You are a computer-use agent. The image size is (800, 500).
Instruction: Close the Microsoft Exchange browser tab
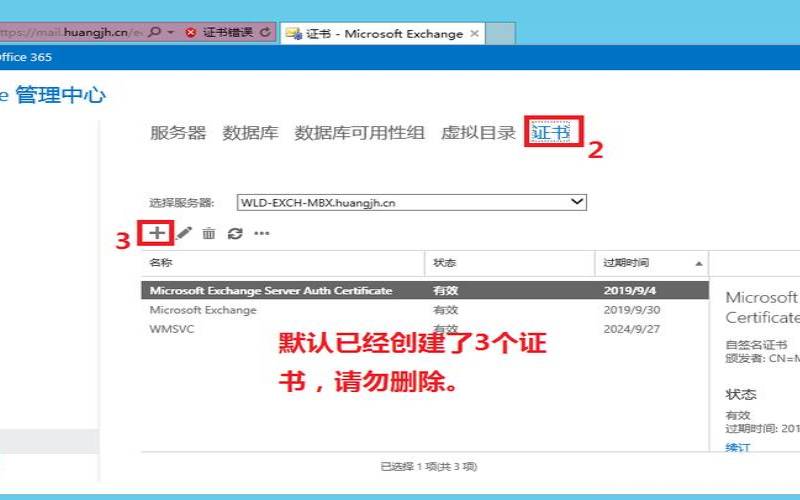pyautogui.click(x=474, y=34)
